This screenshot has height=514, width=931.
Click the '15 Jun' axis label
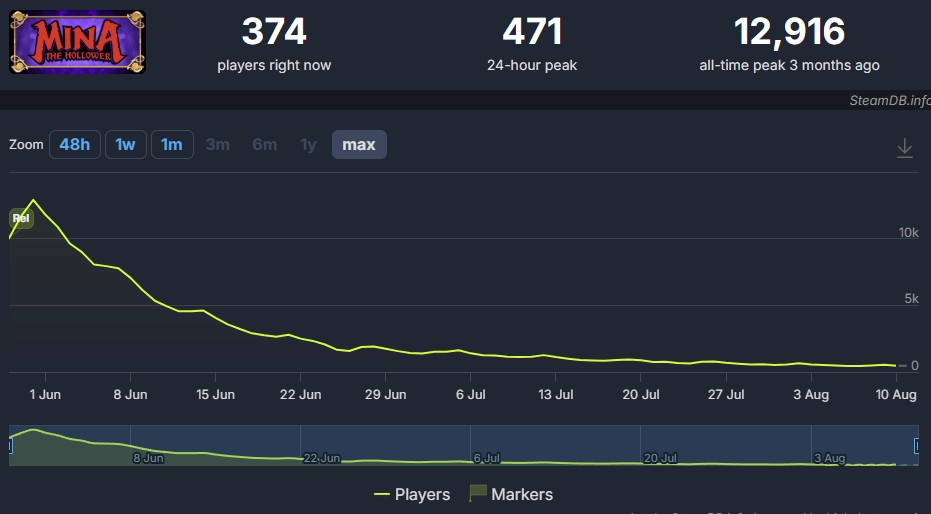(215, 395)
